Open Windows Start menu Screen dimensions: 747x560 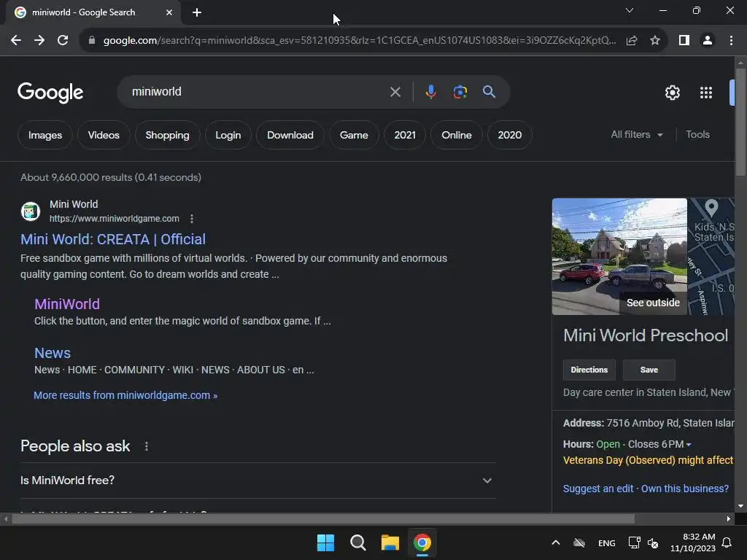(325, 542)
